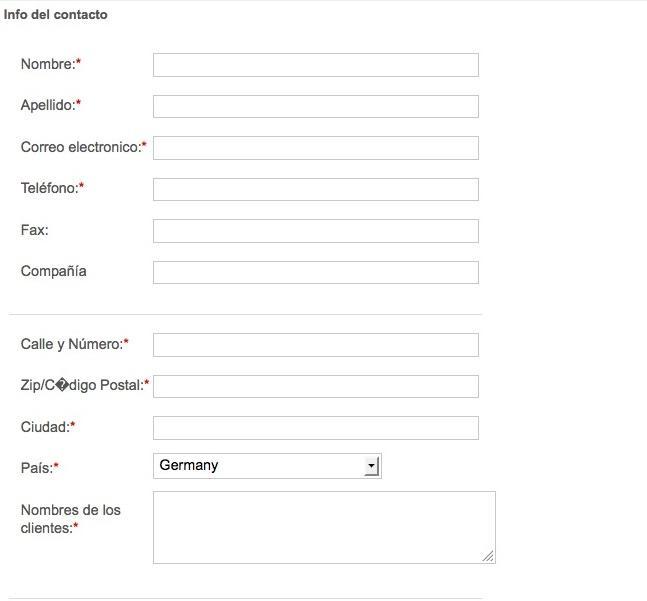Image resolution: width=647 pixels, height=601 pixels.
Task: Focus the Ciudad input field
Action: pyautogui.click(x=315, y=428)
